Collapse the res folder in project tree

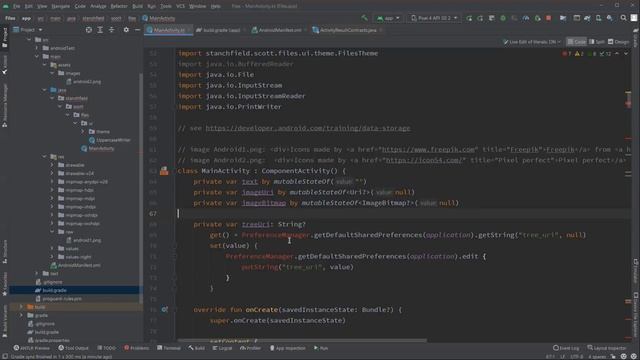[x=44, y=157]
